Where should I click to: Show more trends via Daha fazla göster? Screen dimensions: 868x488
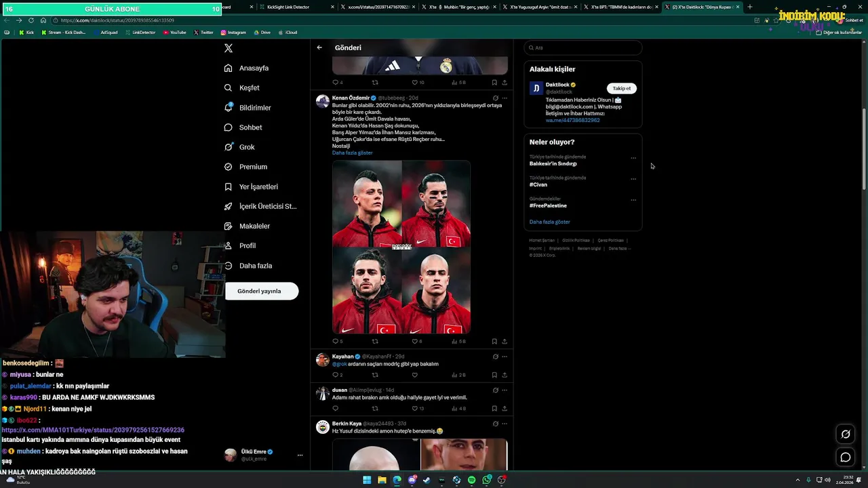[550, 222]
